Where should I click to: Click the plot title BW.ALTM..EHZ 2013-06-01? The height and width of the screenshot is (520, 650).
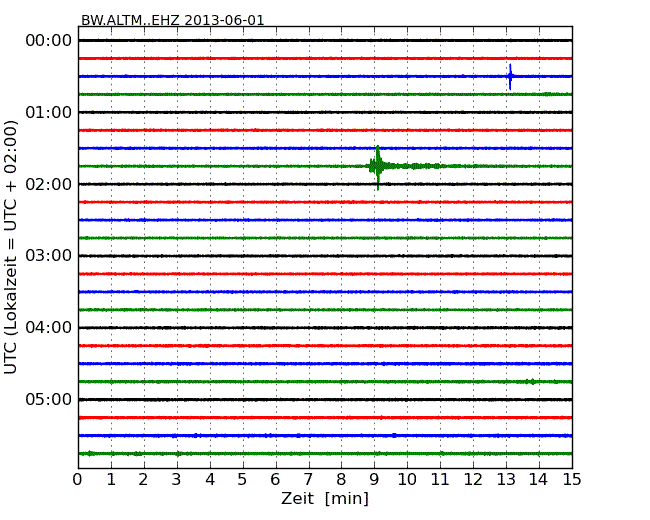[172, 20]
